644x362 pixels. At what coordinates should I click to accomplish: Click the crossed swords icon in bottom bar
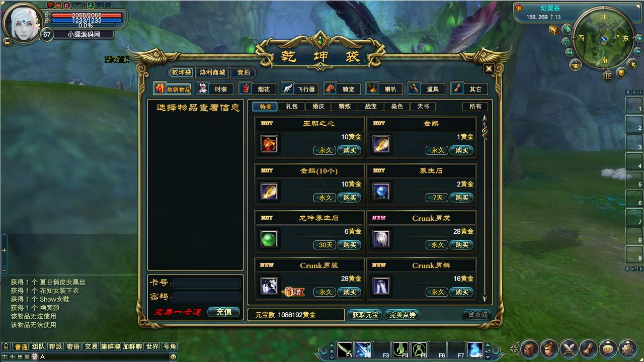[569, 348]
